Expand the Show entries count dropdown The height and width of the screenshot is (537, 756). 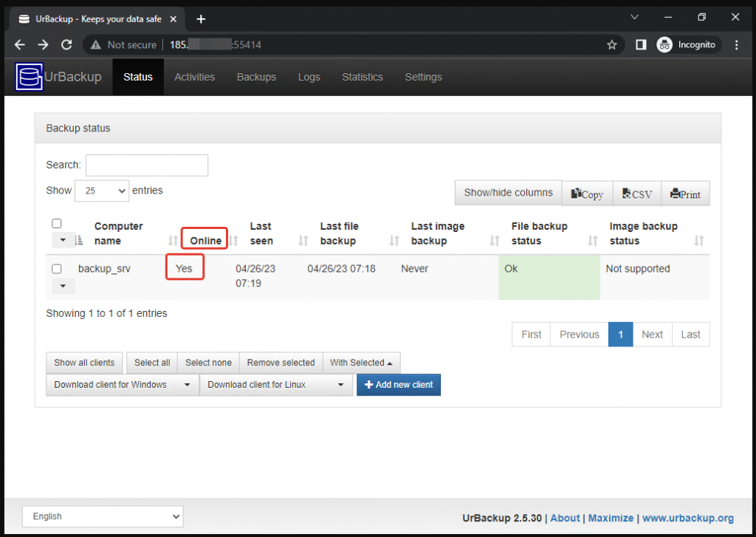tap(102, 191)
